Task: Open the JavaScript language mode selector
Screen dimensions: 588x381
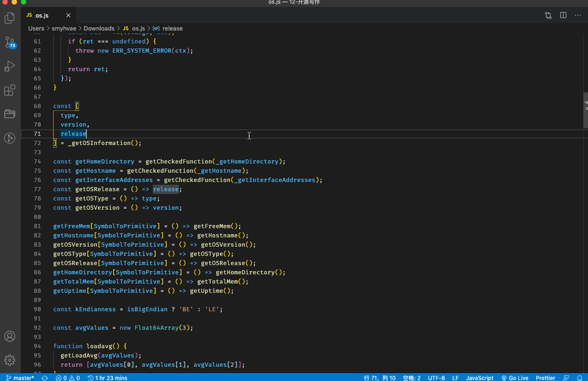Action: point(479,378)
